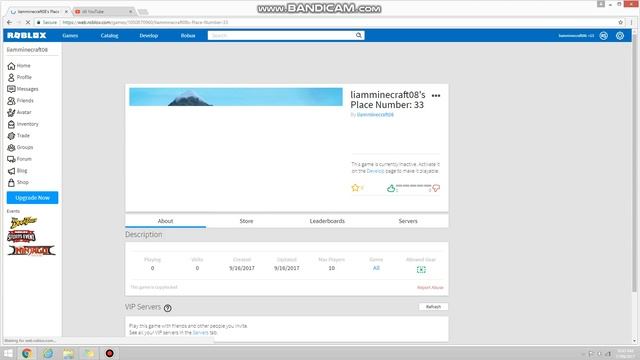
Task: Click the Upgrade Now button
Action: pyautogui.click(x=32, y=198)
